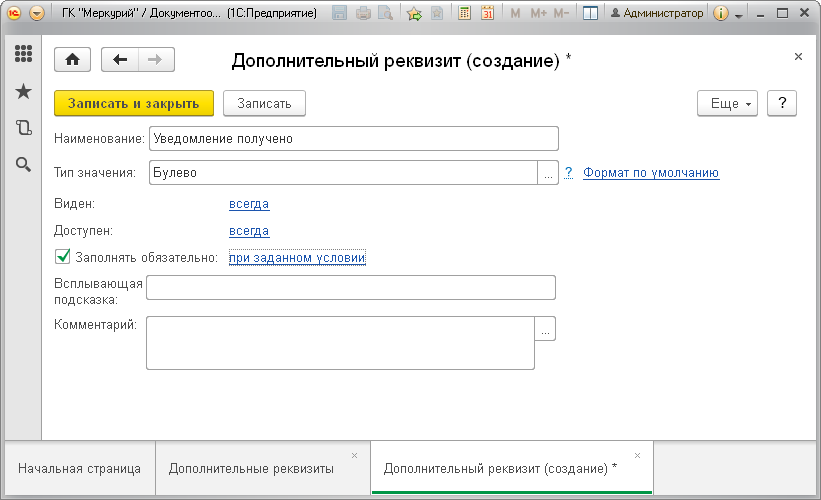Click Всплывающая подсказка input field
Image resolution: width=821 pixels, height=500 pixels.
coord(351,287)
